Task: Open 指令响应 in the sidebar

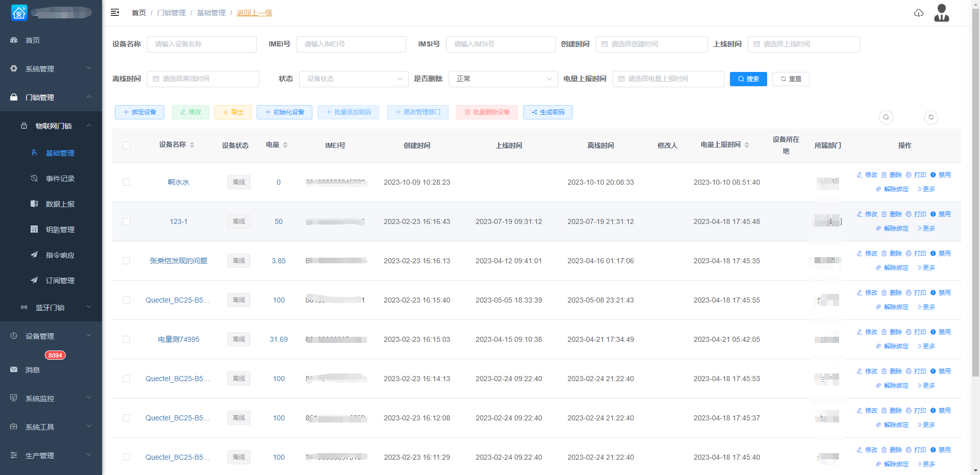Action: coord(51,255)
